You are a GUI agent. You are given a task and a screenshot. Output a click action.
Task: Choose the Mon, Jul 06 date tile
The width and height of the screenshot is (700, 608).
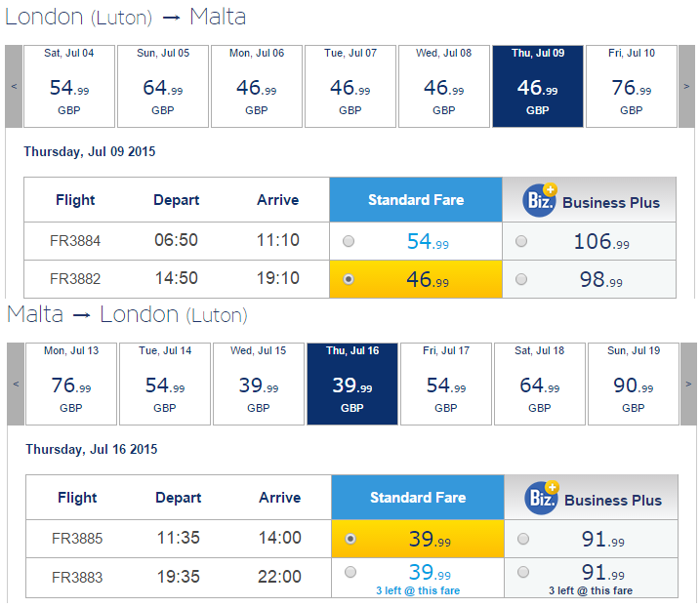[x=257, y=86]
